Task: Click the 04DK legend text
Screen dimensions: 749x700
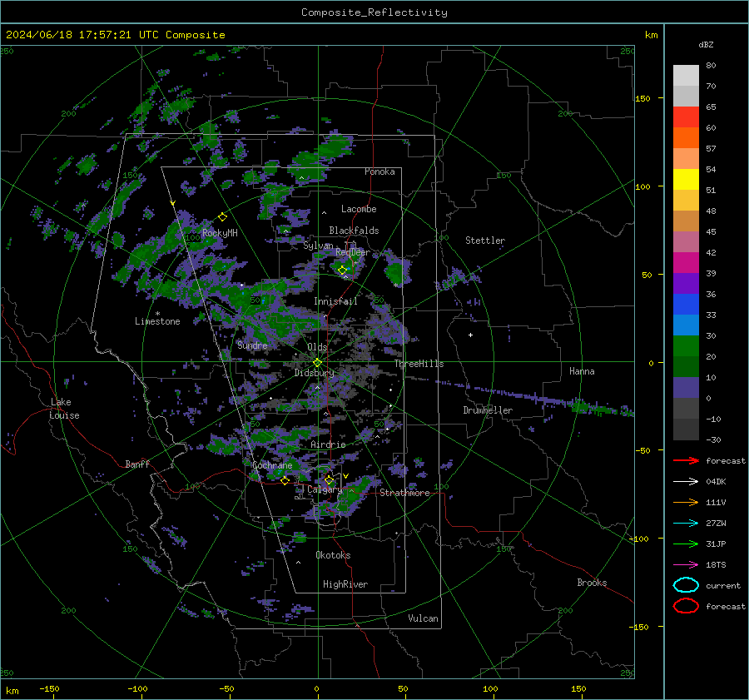Action: pyautogui.click(x=716, y=481)
